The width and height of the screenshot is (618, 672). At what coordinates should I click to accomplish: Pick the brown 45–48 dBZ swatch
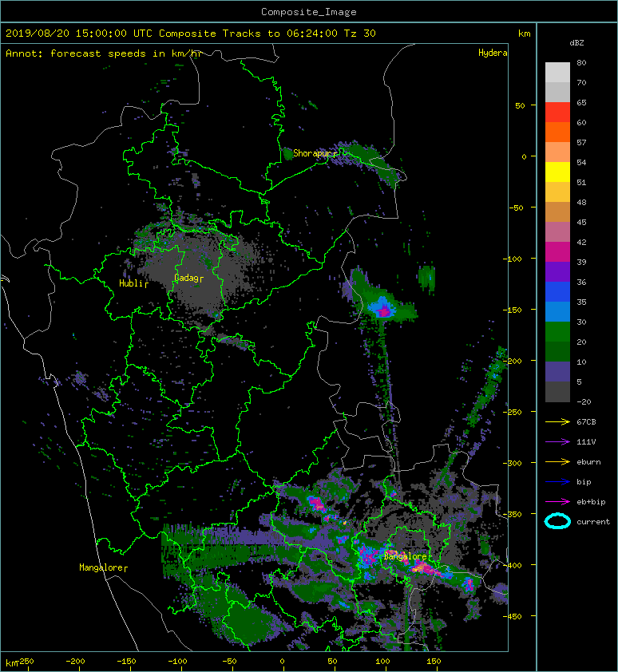[x=557, y=212]
